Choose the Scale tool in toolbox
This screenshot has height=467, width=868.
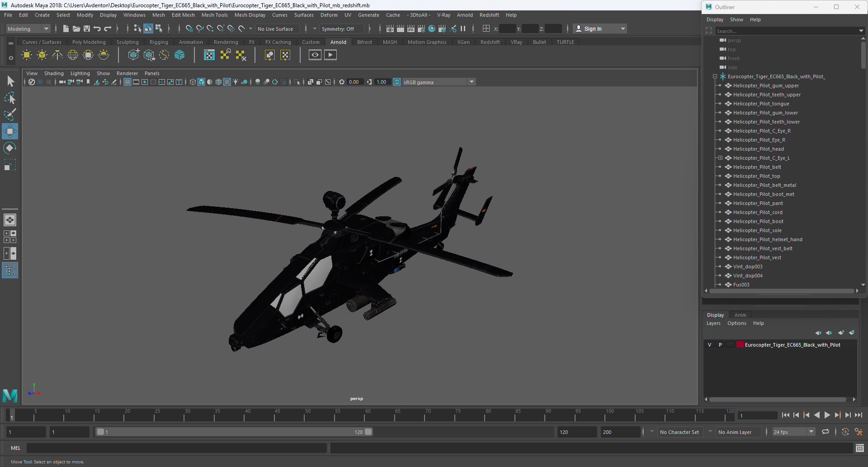coord(10,165)
